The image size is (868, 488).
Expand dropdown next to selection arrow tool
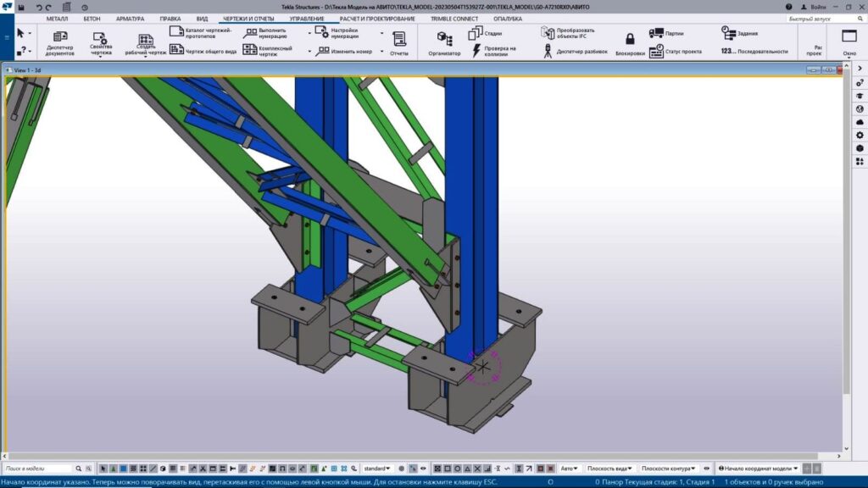[x=30, y=34]
